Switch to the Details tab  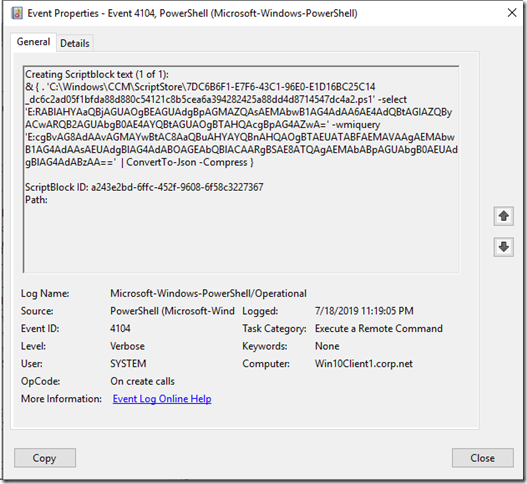tap(75, 43)
